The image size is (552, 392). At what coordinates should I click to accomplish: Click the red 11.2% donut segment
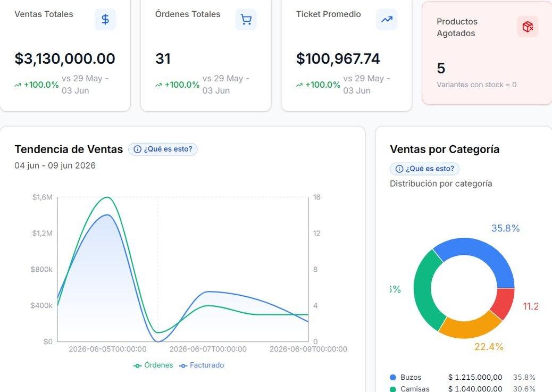[505, 302]
